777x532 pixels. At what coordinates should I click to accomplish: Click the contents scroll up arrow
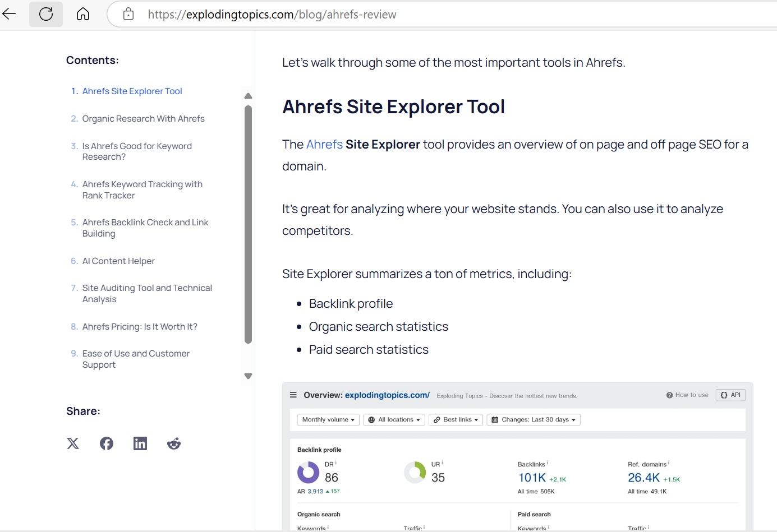click(x=249, y=96)
